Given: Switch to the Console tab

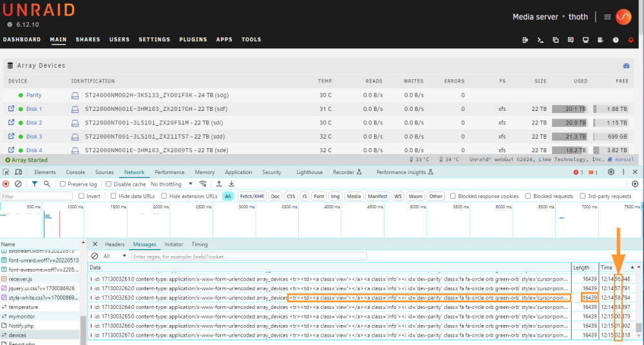Looking at the screenshot, I should [75, 172].
